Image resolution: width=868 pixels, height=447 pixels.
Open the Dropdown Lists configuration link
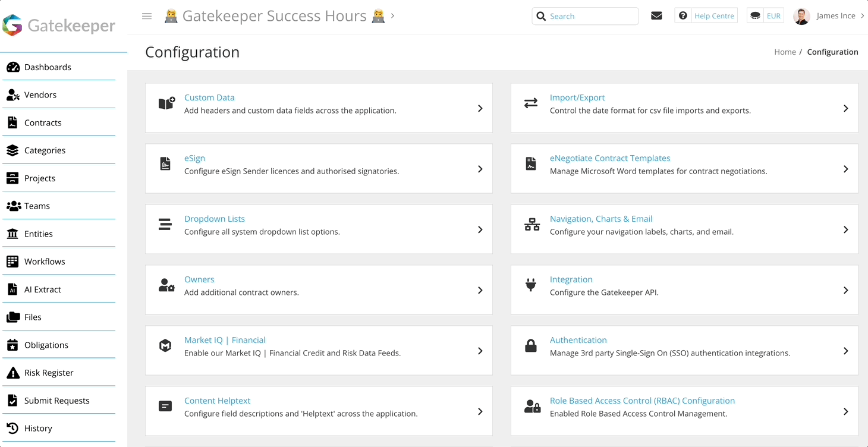(x=215, y=219)
